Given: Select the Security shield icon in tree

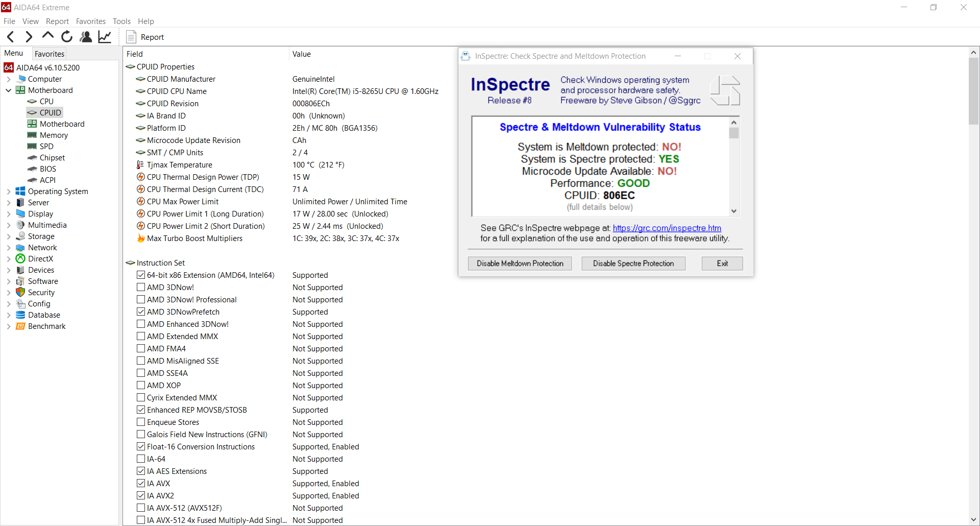Looking at the screenshot, I should (x=20, y=293).
